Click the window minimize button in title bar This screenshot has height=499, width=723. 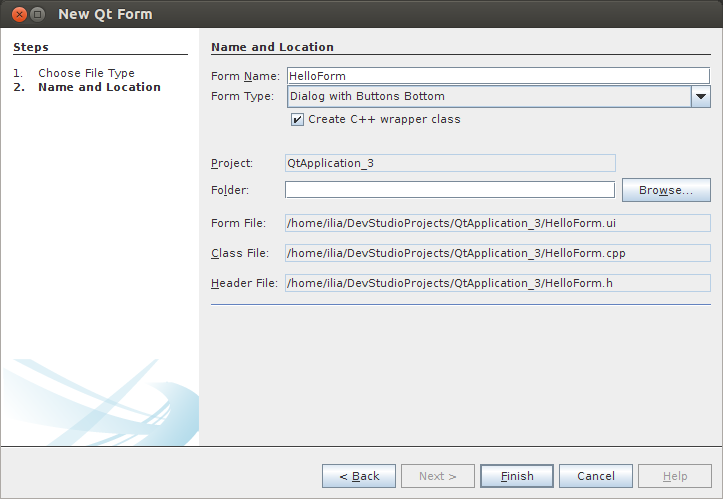coord(37,15)
